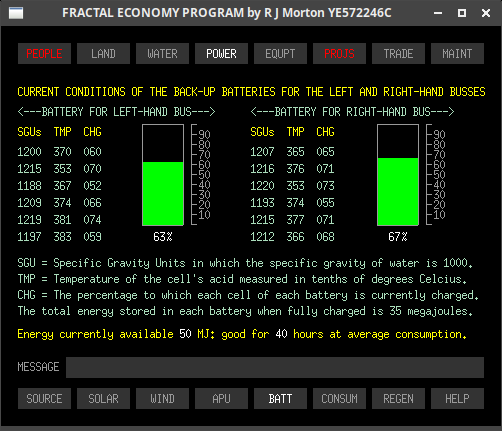Click the left-hand battery charge gauge
The image size is (502, 431).
pyautogui.click(x=163, y=175)
